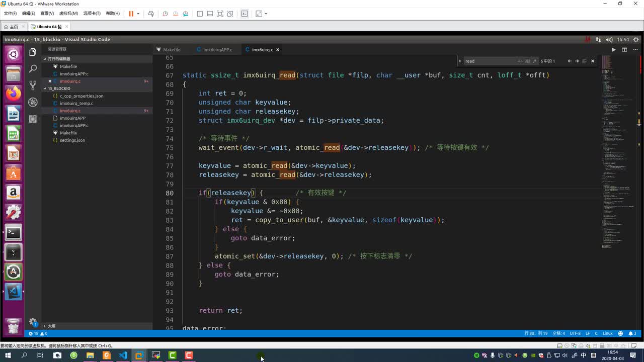Toggle Match Whole Word in find box
The image size is (644, 362).
coord(527,61)
